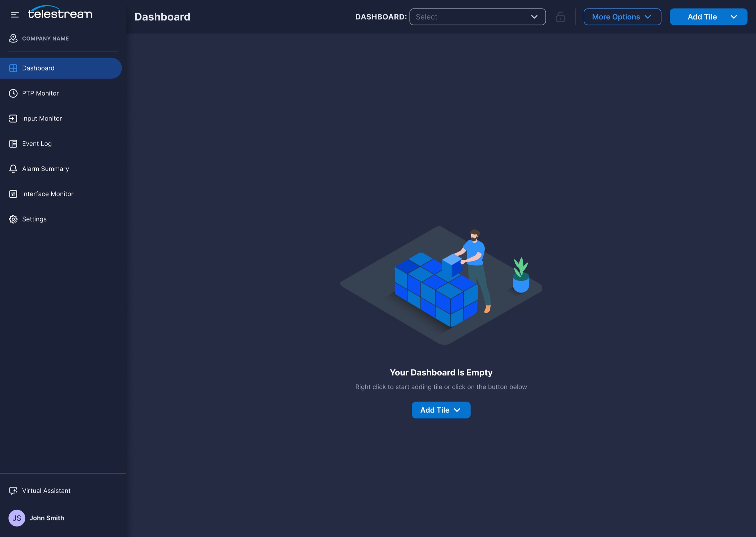Viewport: 756px width, 537px height.
Task: Click the Dashboard page title heading
Action: [163, 17]
